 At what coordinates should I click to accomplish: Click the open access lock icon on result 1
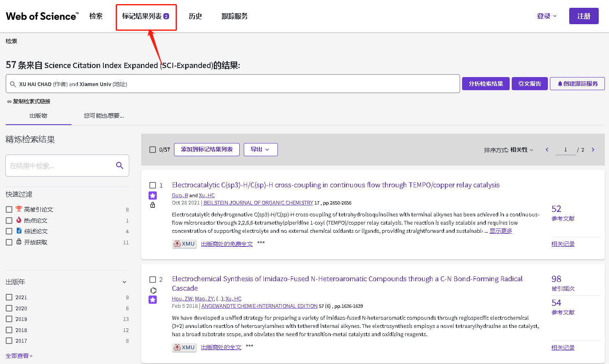(153, 205)
